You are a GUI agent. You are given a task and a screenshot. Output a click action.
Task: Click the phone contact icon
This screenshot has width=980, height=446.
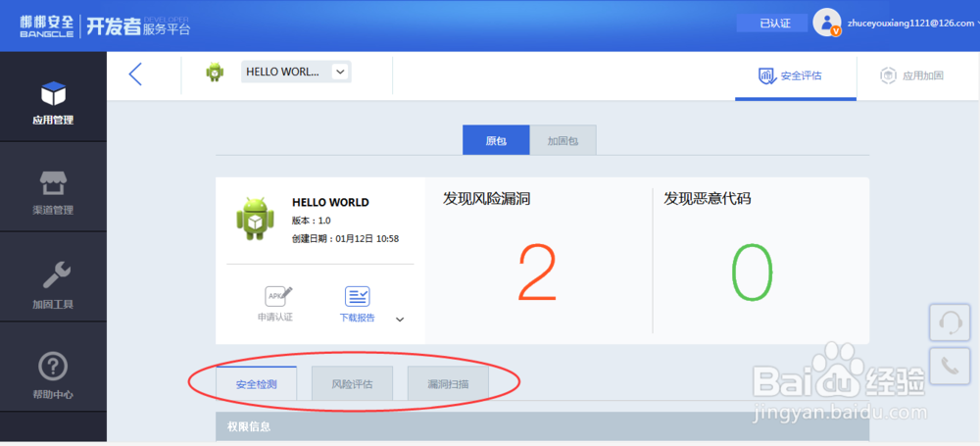950,366
